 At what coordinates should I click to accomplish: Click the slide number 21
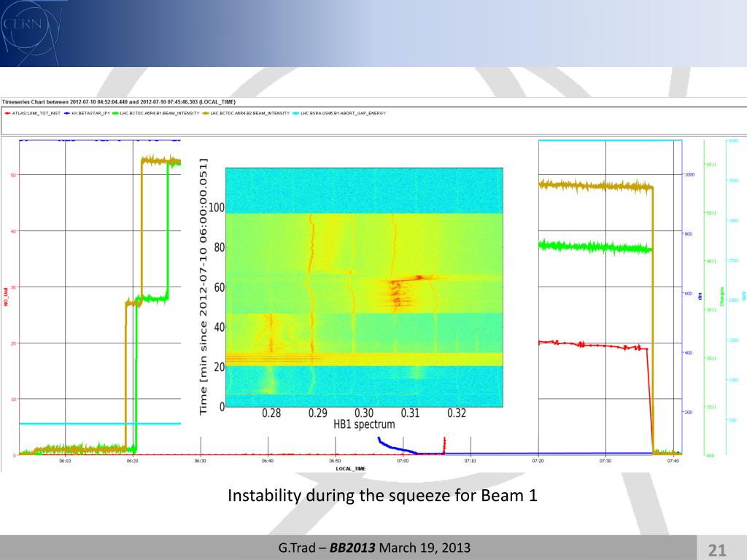[x=718, y=550]
